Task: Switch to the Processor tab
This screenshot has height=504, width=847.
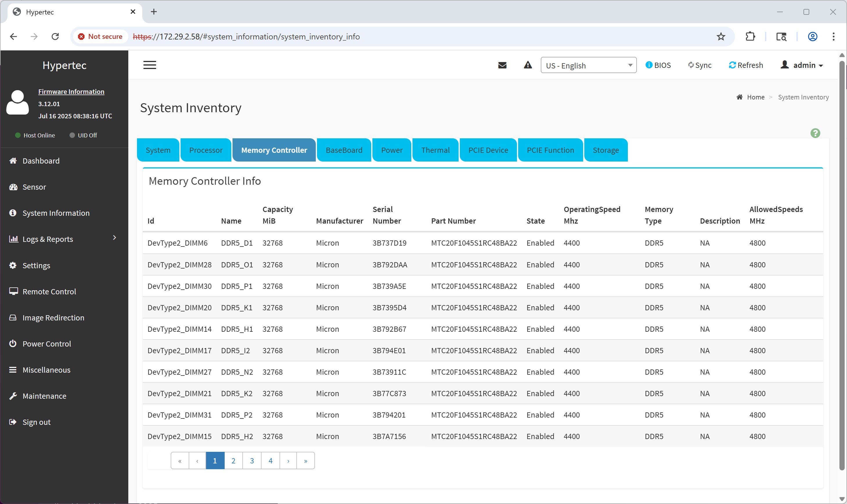Action: [x=206, y=150]
